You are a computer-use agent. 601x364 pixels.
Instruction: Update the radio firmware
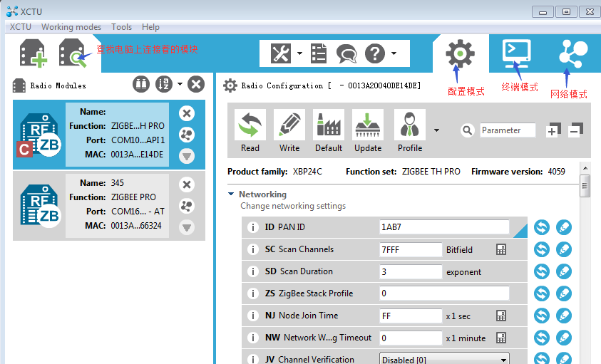[x=368, y=131]
